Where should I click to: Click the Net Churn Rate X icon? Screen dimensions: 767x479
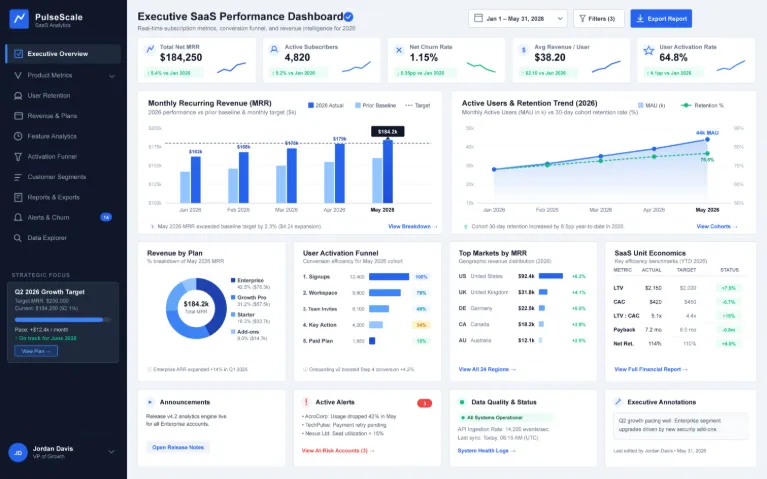399,50
